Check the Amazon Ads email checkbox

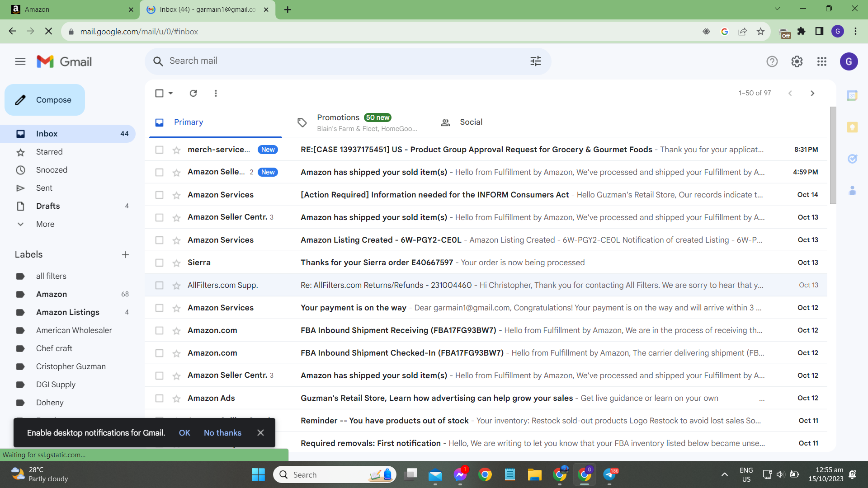159,398
